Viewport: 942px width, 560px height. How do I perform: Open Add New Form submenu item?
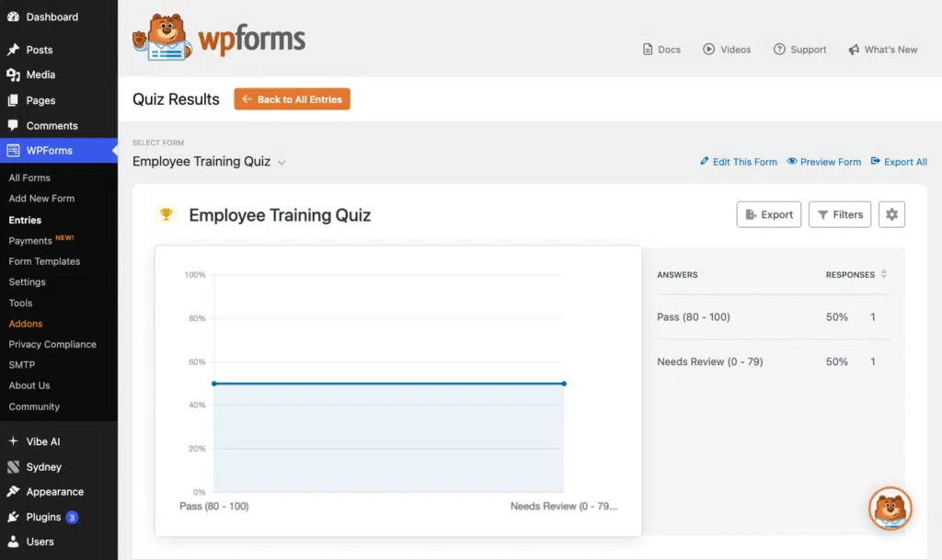pos(41,198)
